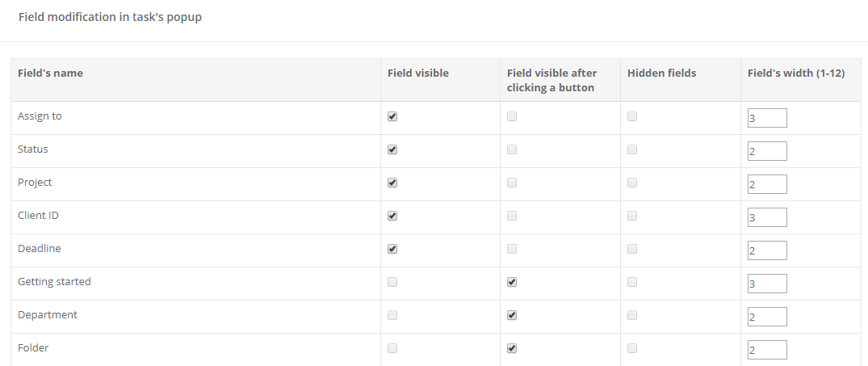Mark Folder as a hidden field

tap(632, 348)
